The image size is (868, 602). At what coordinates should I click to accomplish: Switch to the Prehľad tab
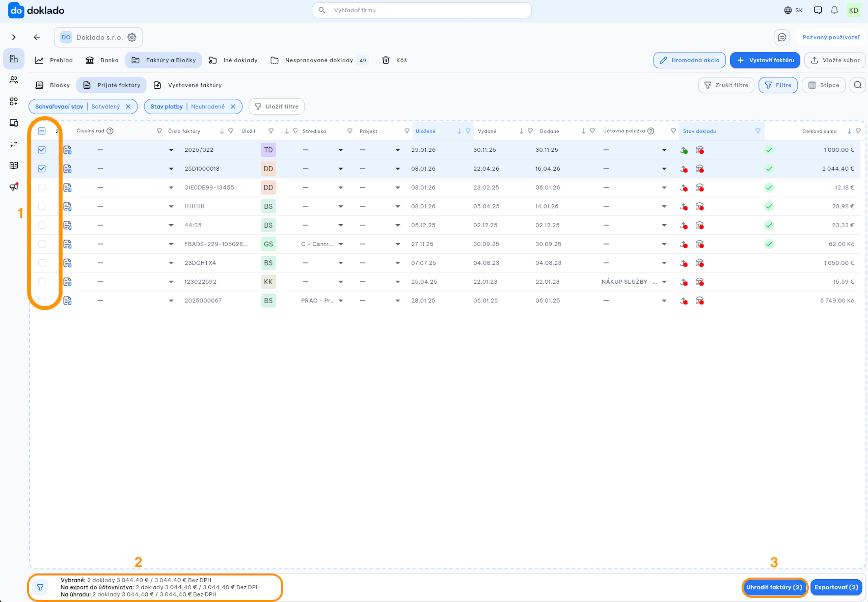(54, 60)
